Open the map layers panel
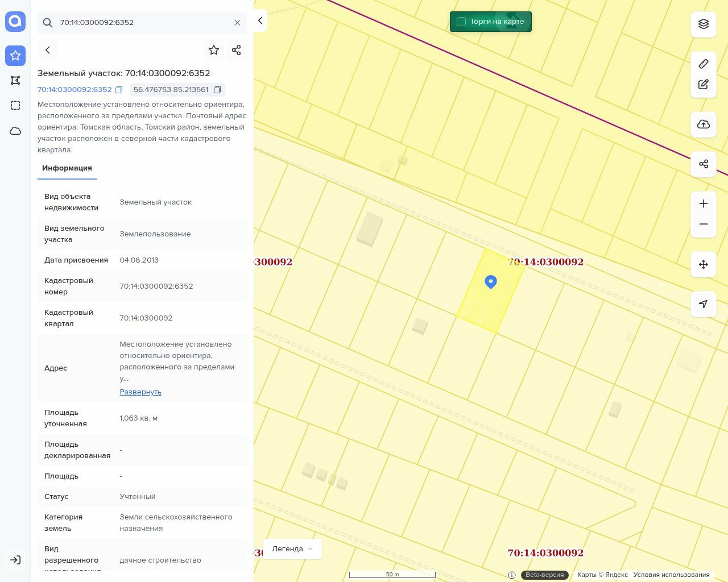Viewport: 728px width, 582px height. point(704,24)
